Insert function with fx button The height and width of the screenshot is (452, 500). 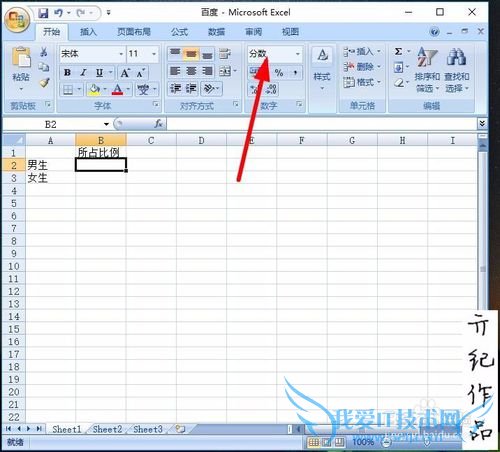[159, 124]
